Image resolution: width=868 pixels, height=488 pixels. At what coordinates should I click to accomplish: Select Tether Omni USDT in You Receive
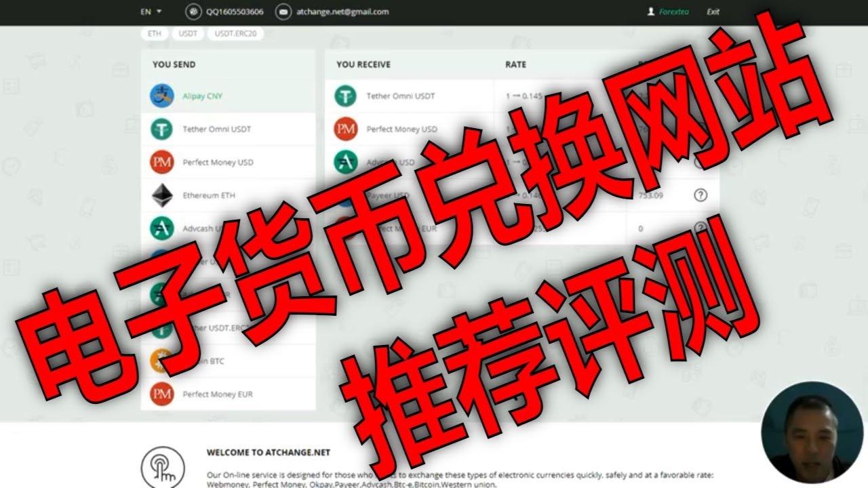401,96
